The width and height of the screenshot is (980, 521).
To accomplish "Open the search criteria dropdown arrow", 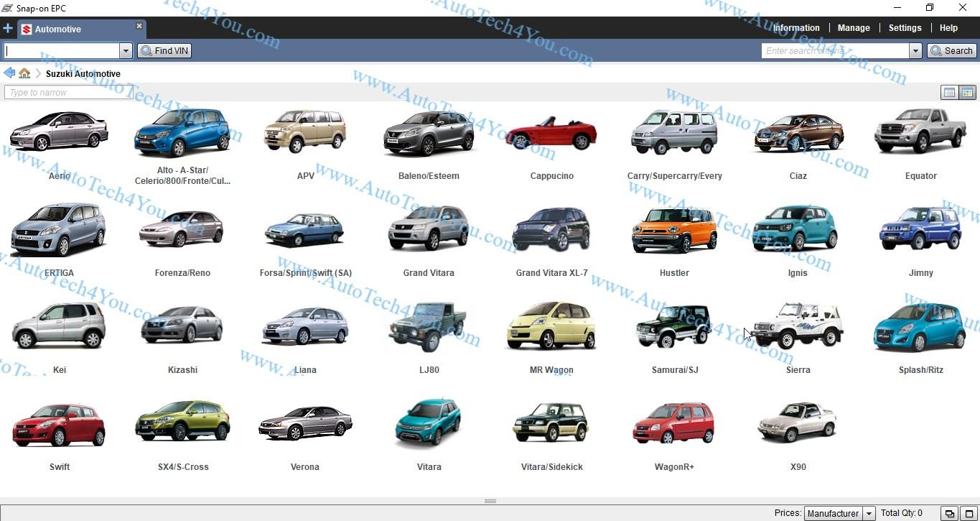I will click(x=916, y=50).
